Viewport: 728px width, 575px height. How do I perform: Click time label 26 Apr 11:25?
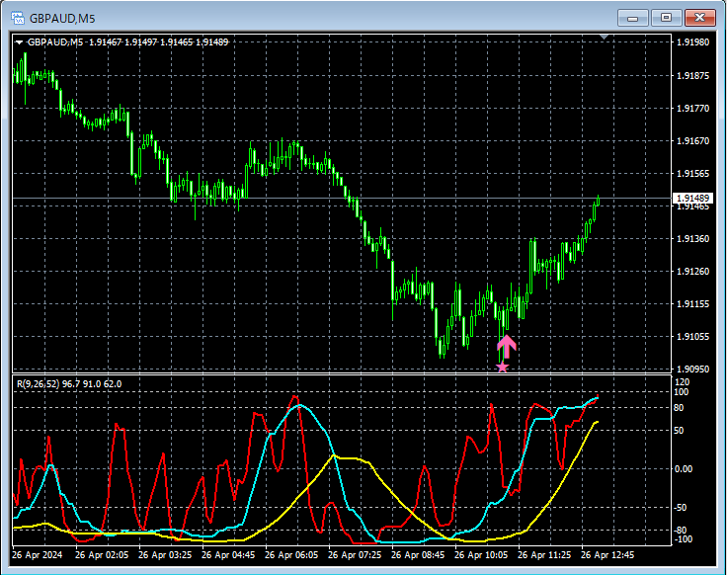[x=544, y=555]
